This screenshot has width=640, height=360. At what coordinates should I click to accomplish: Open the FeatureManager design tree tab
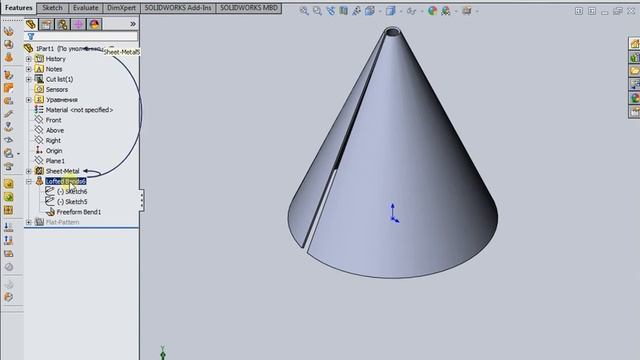point(31,24)
